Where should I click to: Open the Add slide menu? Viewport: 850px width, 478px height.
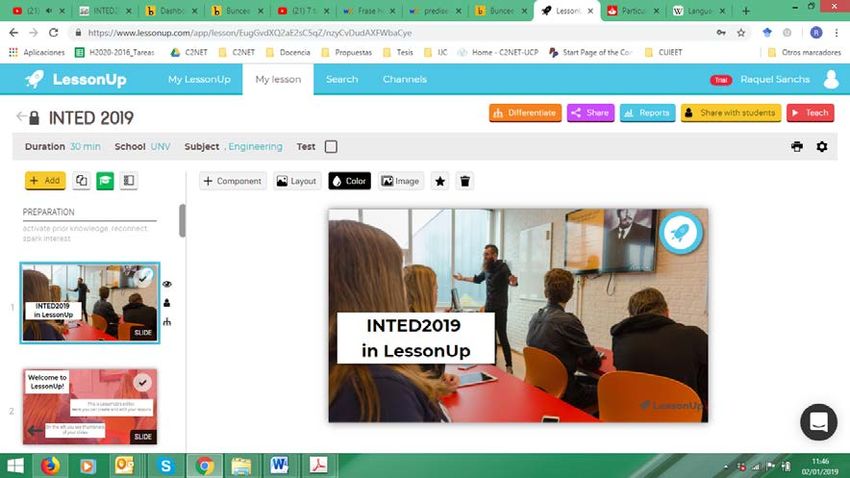[x=45, y=180]
